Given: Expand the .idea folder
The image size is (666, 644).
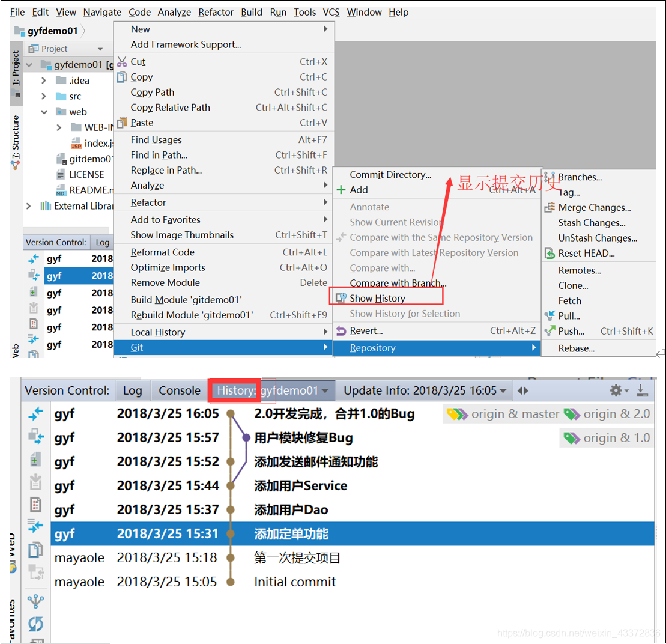Looking at the screenshot, I should pos(44,80).
